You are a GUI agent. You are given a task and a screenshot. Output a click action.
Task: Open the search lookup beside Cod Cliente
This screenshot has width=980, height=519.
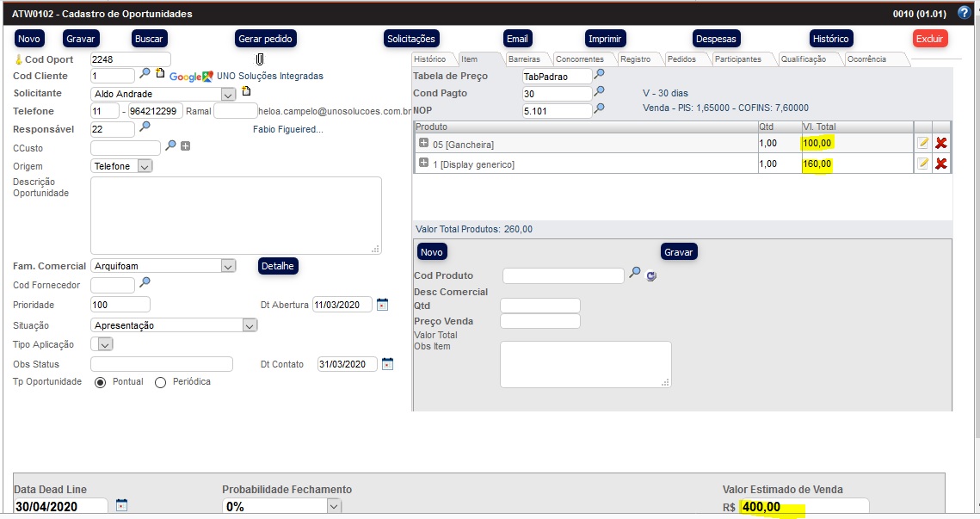point(145,75)
